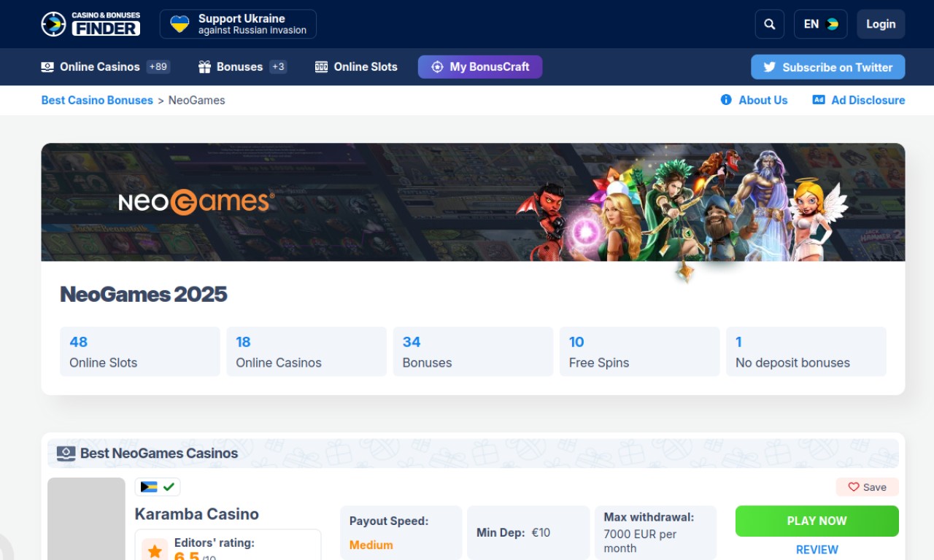This screenshot has width=934, height=560.
Task: Open the search magnifier icon
Action: (770, 24)
